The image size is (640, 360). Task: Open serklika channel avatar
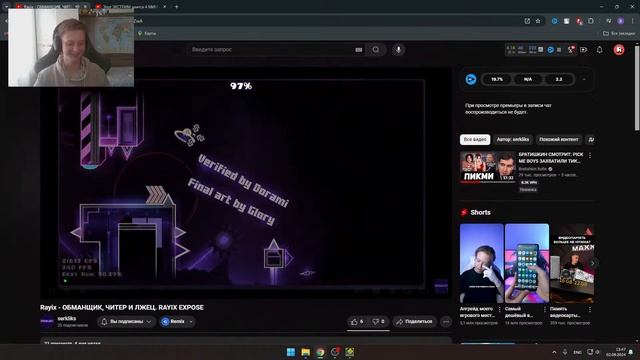point(47,322)
